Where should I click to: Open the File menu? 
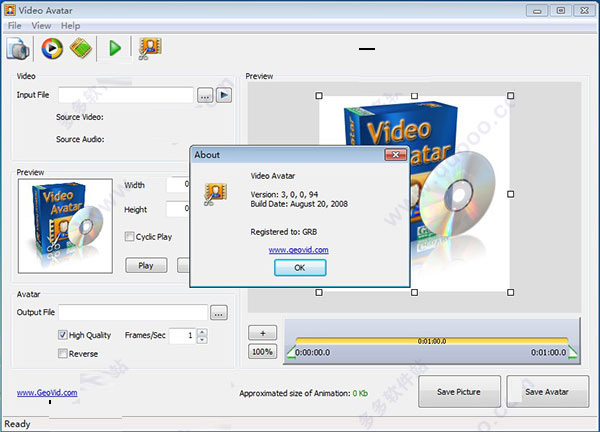point(15,26)
